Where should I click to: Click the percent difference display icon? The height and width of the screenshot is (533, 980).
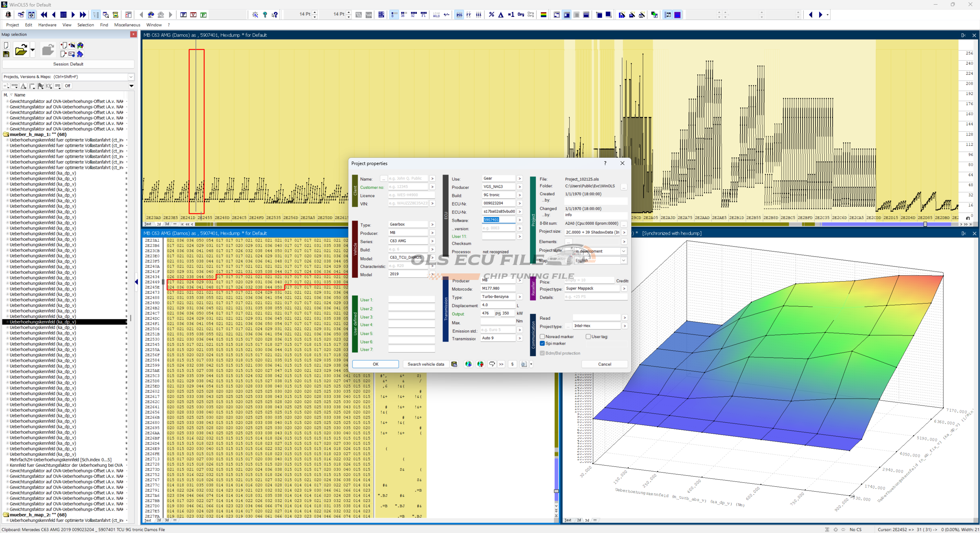(x=492, y=15)
